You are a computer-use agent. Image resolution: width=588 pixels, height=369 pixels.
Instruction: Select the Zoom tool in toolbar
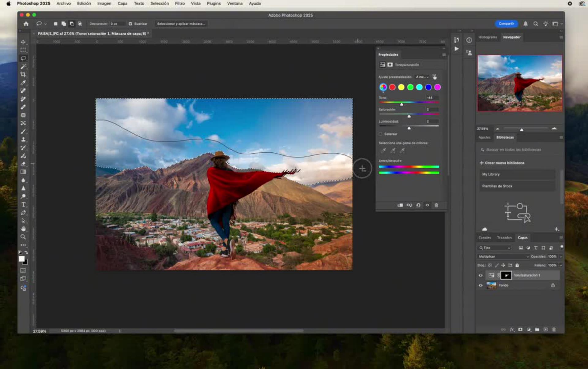pos(23,237)
